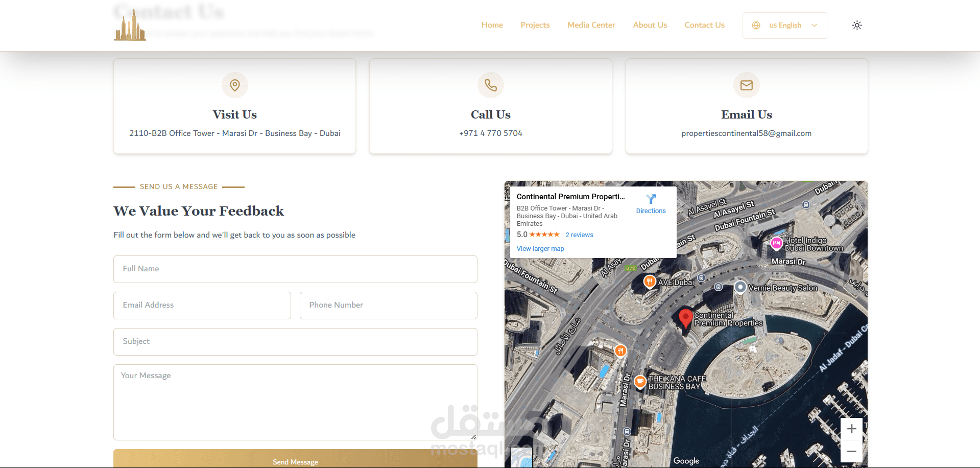Image resolution: width=980 pixels, height=468 pixels.
Task: Click the office address under Visit Us
Action: pos(235,133)
